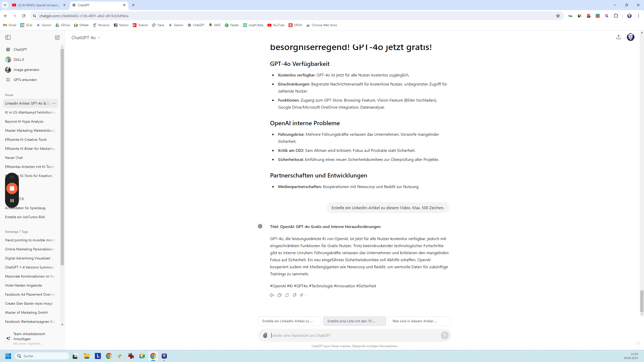
Task: Attach a file with paperclip icon
Action: 265,335
